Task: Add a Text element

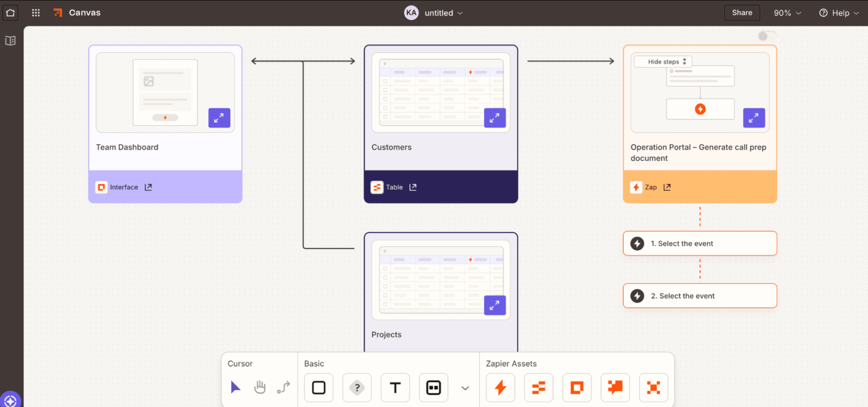Action: pyautogui.click(x=395, y=387)
